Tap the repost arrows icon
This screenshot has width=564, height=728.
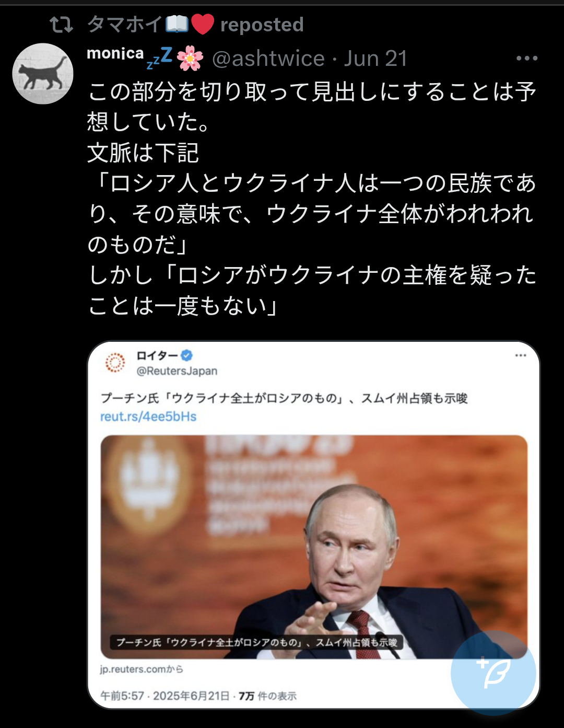pyautogui.click(x=61, y=25)
